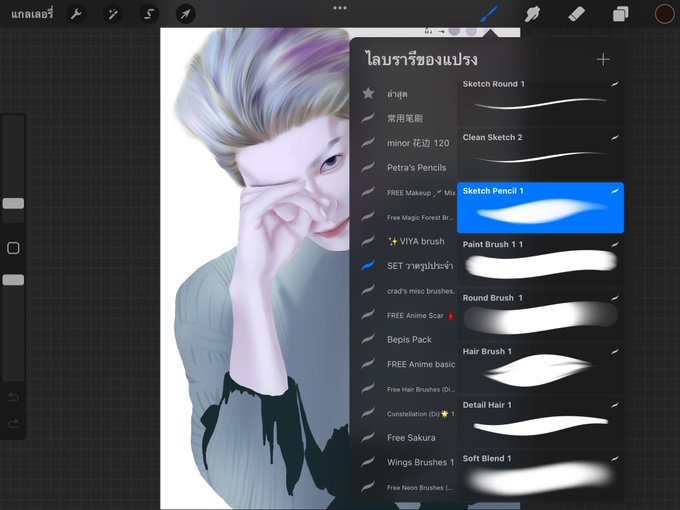Choose the Paint Brush 1 1 brush
680x510 pixels.
click(x=540, y=262)
